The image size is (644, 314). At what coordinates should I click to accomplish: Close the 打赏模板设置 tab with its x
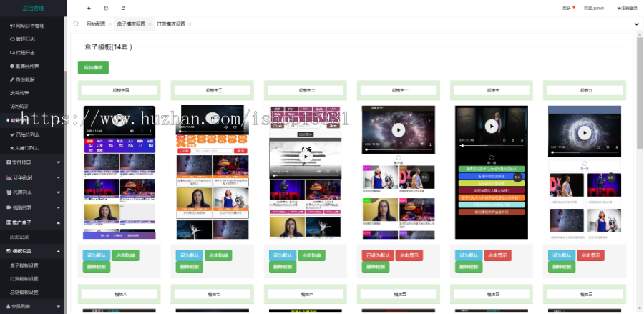(190, 24)
